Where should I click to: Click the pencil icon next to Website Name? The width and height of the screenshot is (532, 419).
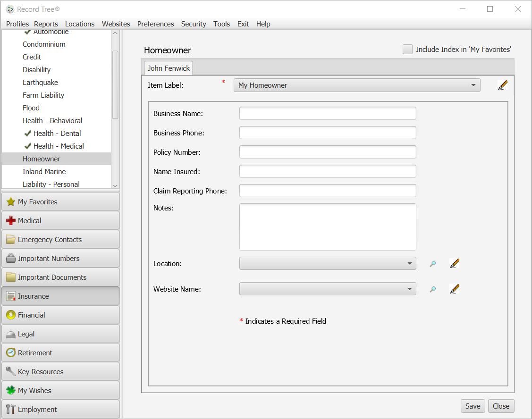[454, 288]
